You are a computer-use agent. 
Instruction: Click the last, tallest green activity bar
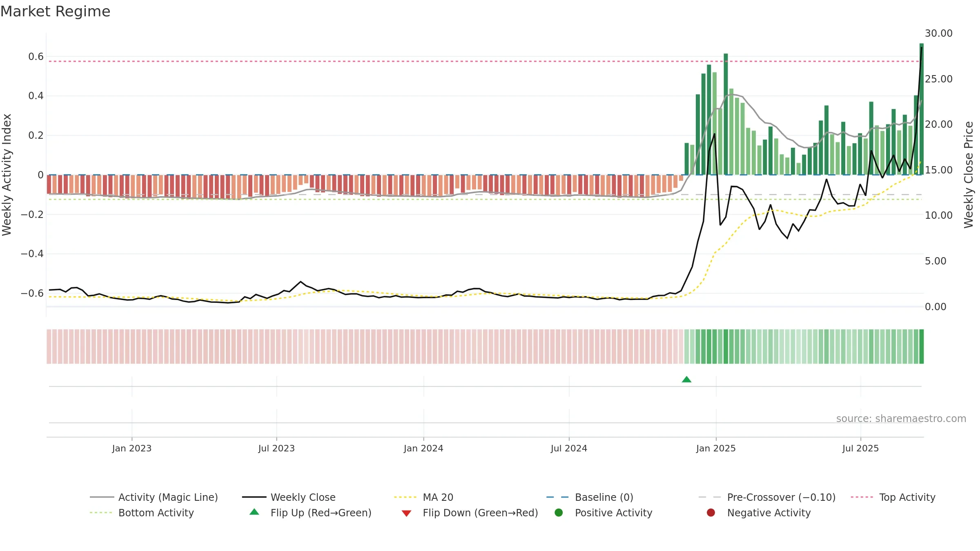click(x=922, y=109)
